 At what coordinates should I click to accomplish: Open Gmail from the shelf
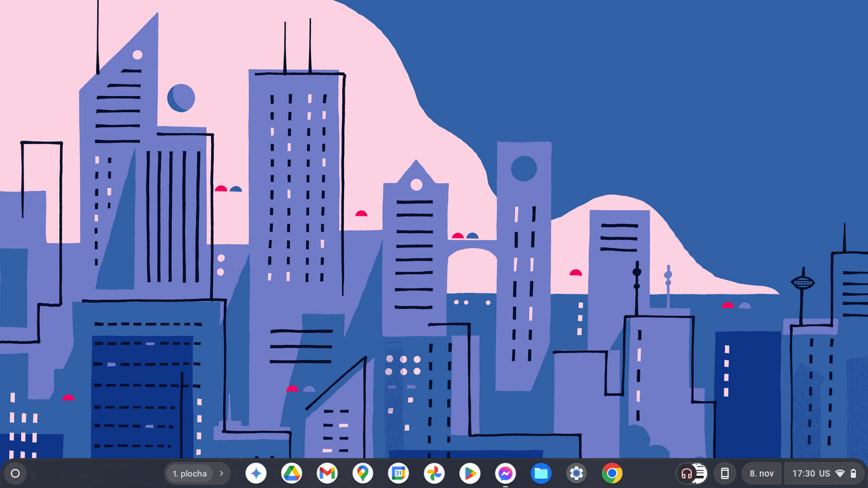click(x=327, y=473)
